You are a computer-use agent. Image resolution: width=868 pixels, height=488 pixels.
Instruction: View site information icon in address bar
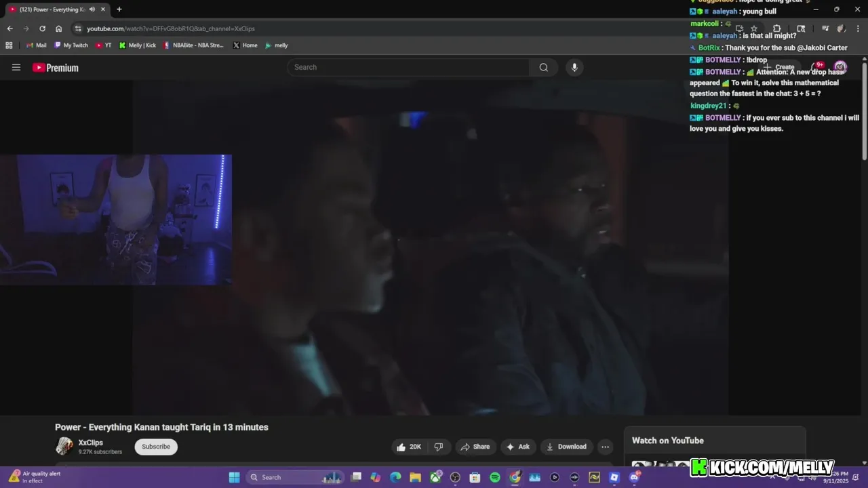(78, 28)
